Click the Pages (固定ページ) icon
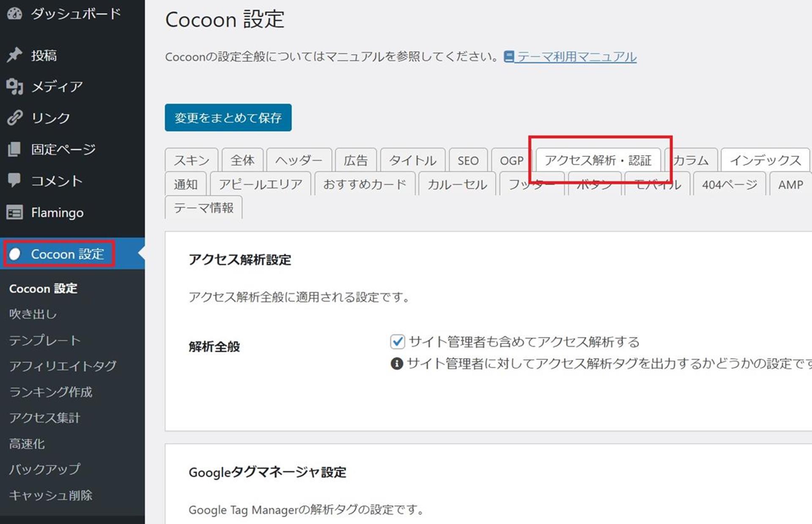812x524 pixels. coord(14,149)
